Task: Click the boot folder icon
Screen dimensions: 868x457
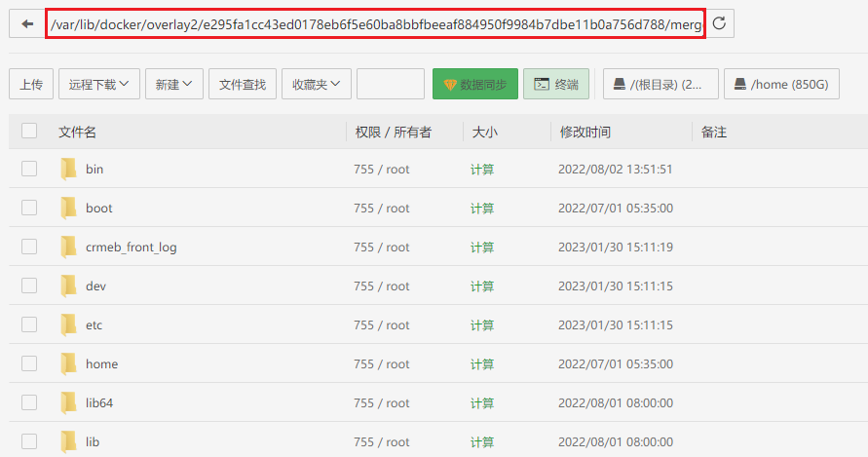Action: (68, 208)
